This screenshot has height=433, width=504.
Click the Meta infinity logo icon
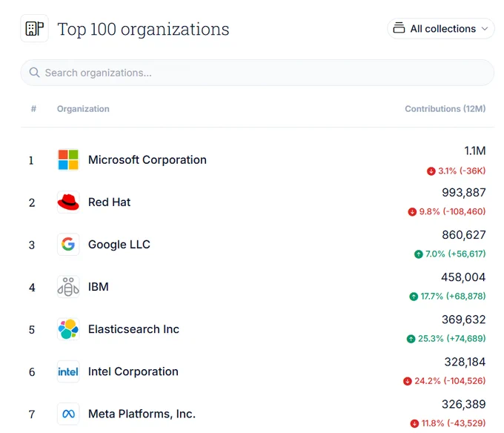pyautogui.click(x=68, y=414)
